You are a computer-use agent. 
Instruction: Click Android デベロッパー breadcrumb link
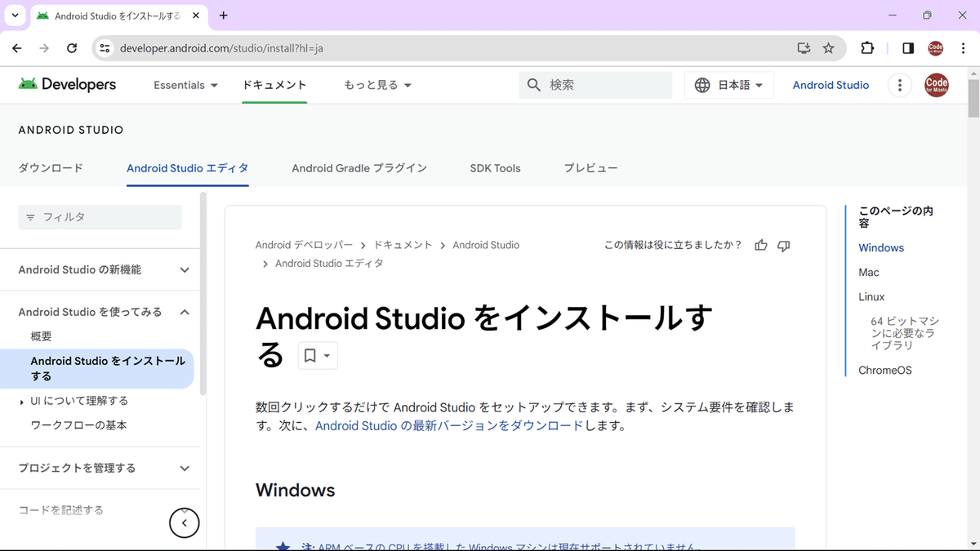click(x=304, y=245)
